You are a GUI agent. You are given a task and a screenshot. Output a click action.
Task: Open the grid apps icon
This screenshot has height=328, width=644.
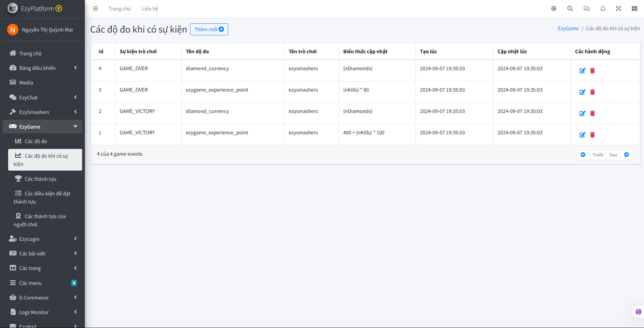(x=634, y=9)
